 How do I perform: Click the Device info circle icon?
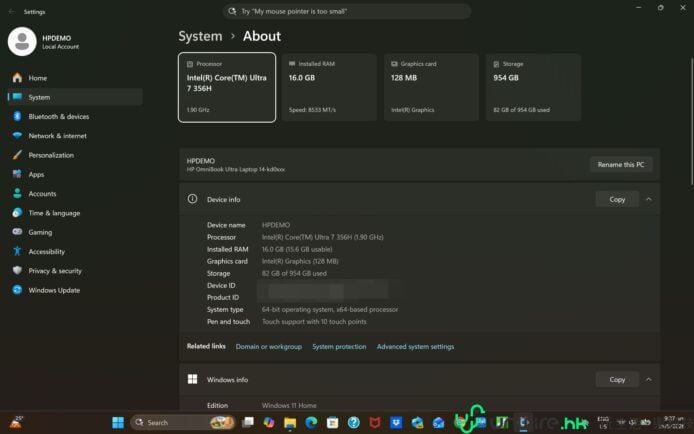click(193, 199)
